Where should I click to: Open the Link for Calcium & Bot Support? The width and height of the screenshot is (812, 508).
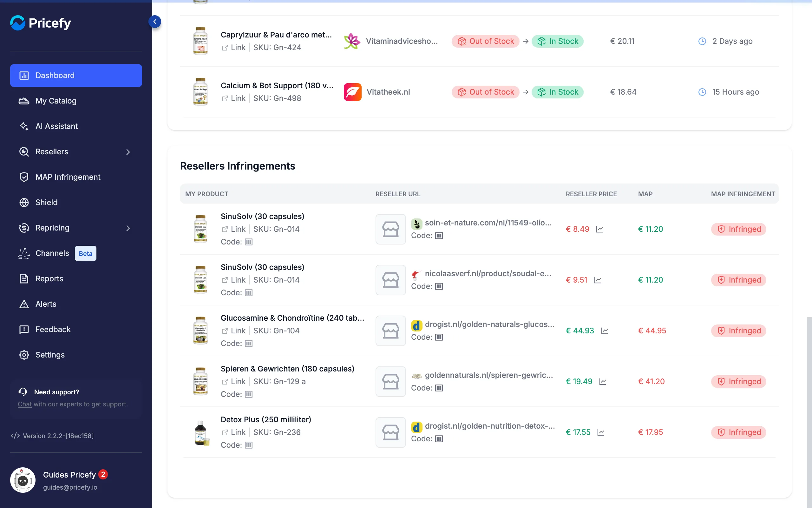pos(233,98)
